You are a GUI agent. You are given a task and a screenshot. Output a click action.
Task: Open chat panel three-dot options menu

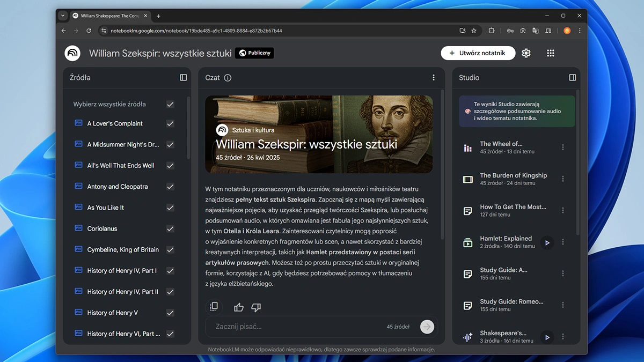click(x=434, y=78)
